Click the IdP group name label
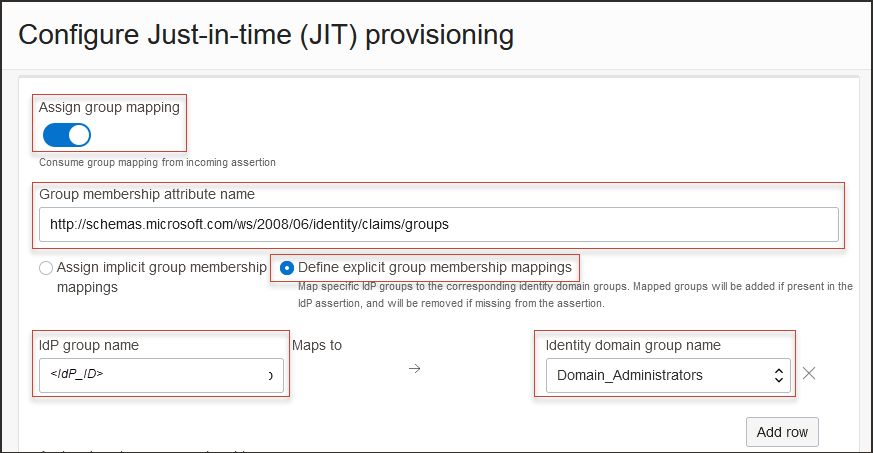 [89, 345]
